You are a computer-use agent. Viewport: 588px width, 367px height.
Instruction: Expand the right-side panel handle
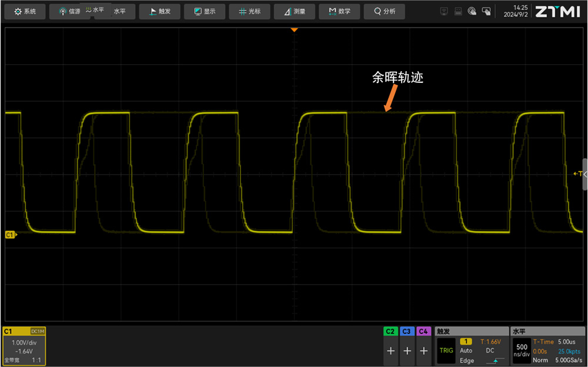[x=584, y=174]
